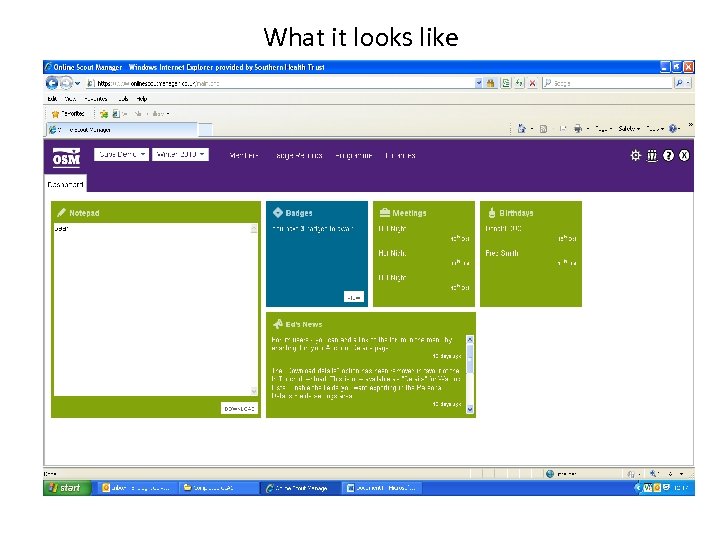Click the internet zone globe in status bar

[x=550, y=473]
